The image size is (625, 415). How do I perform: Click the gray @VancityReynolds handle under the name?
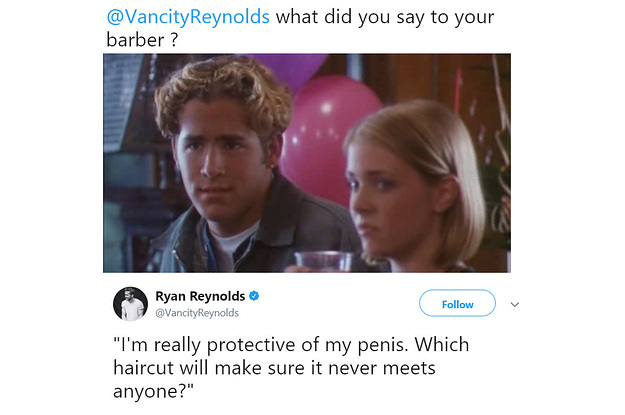[x=197, y=313]
